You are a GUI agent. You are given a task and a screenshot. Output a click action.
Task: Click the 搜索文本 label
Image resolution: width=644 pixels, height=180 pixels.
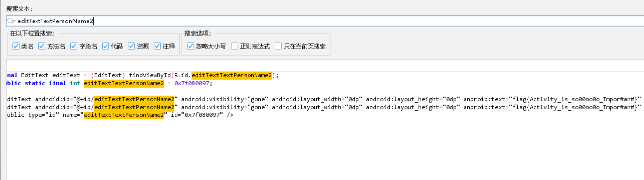click(x=19, y=9)
